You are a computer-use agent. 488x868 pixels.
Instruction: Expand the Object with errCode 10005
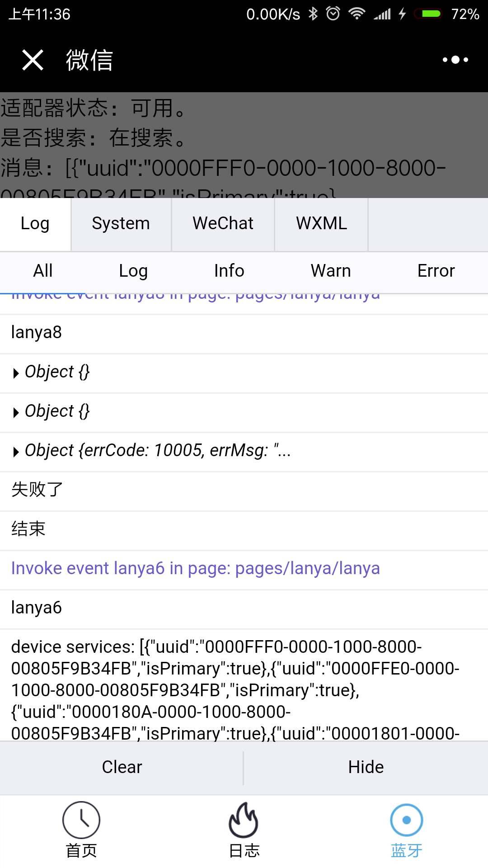tap(244, 452)
